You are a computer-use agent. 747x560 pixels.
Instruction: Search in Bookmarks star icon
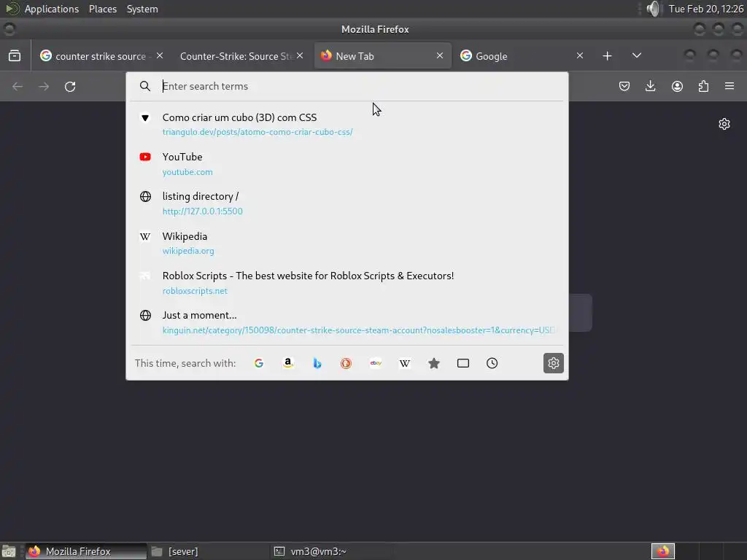(x=434, y=363)
